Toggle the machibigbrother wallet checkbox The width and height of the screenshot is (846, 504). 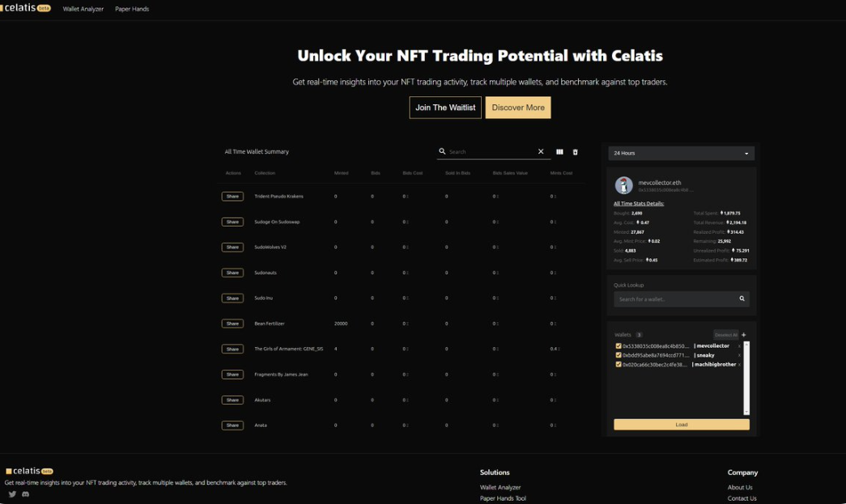click(x=619, y=365)
